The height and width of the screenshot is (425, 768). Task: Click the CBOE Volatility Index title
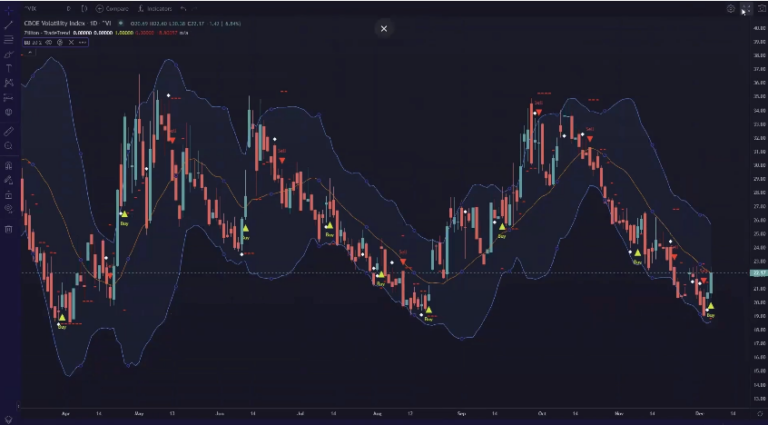tap(66, 22)
